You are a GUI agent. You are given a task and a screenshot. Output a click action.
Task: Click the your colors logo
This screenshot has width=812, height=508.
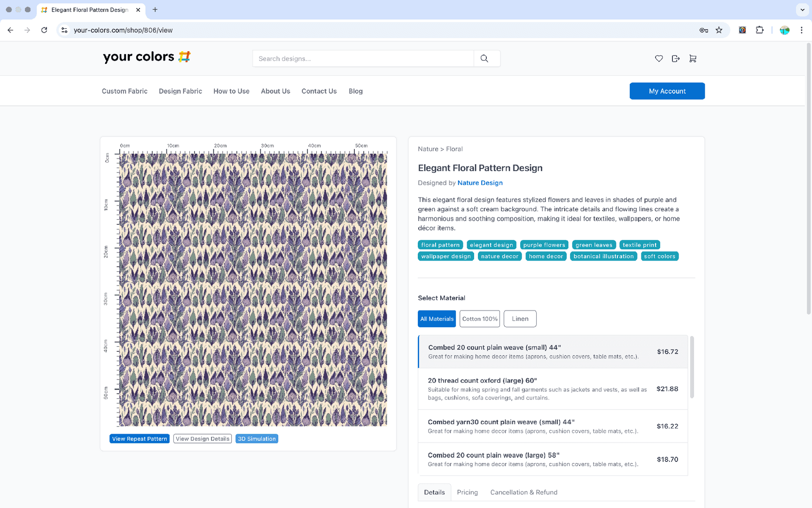click(147, 57)
